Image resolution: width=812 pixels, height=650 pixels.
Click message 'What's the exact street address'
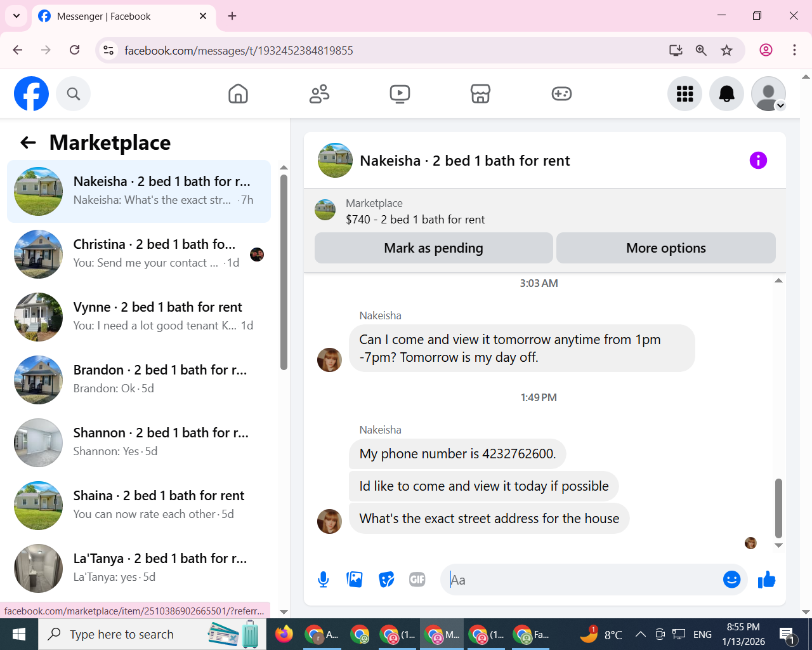pos(489,519)
